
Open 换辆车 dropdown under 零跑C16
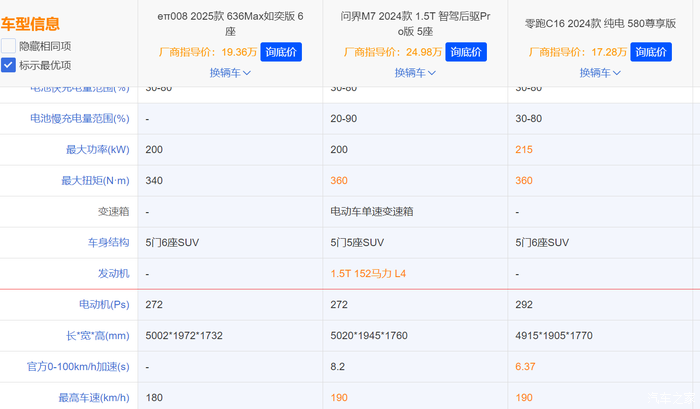coord(600,73)
